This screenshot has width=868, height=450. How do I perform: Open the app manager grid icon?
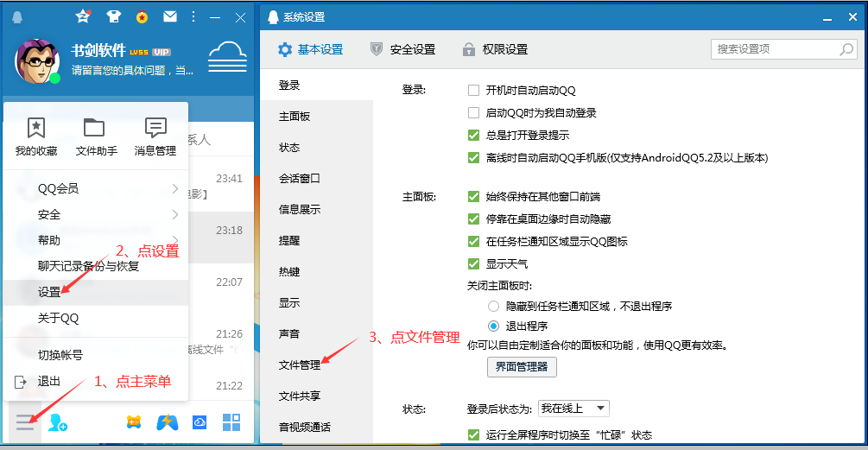pos(231,422)
